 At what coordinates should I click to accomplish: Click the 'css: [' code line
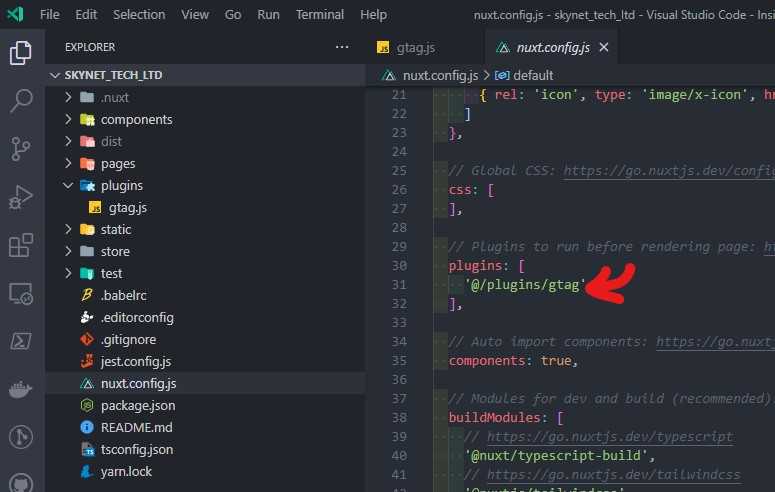(471, 190)
